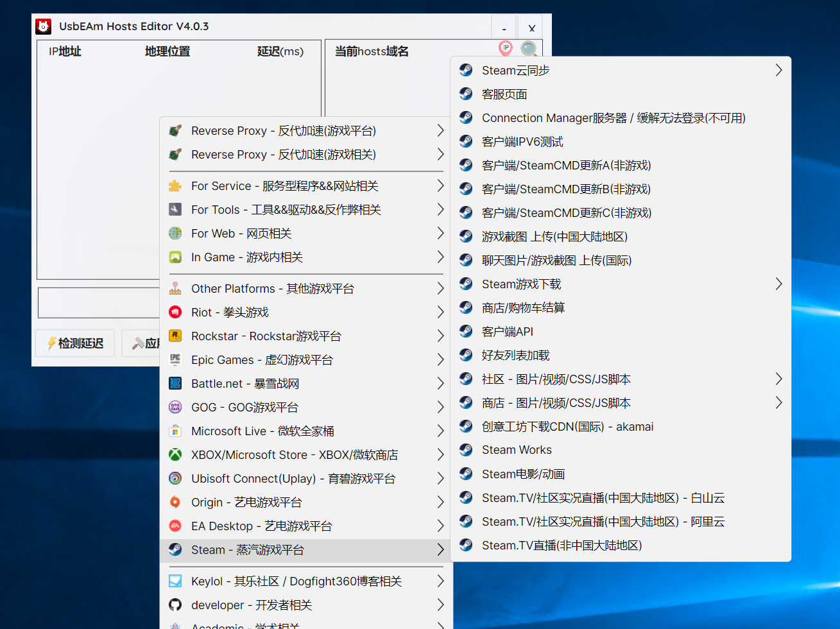Click the Ubisoft Connect swirl icon
Screen dimensions: 840x629
tap(175, 478)
